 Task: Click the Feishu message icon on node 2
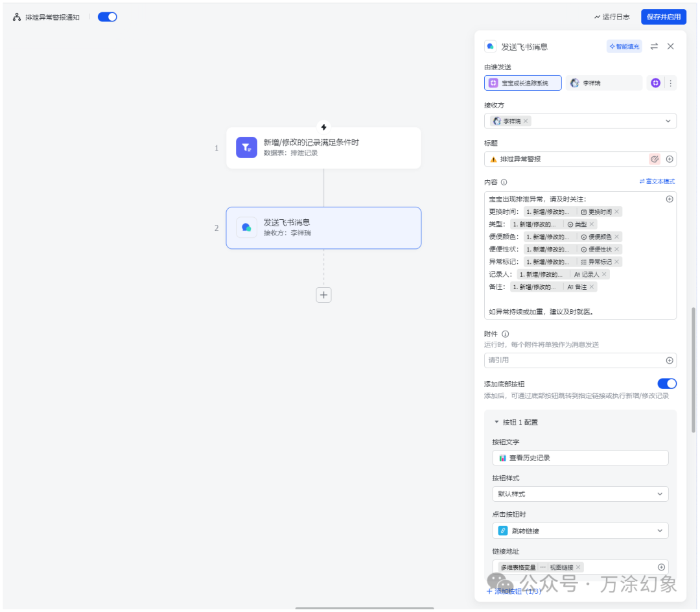[x=246, y=227]
